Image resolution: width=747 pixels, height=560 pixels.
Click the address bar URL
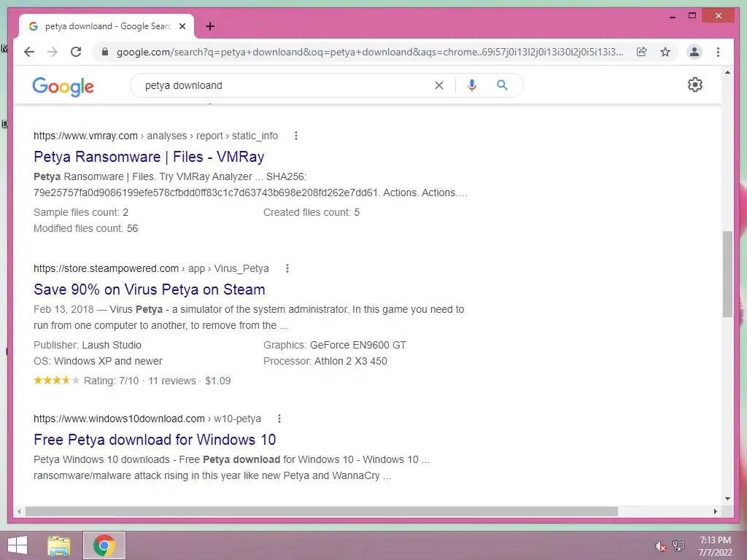(370, 52)
